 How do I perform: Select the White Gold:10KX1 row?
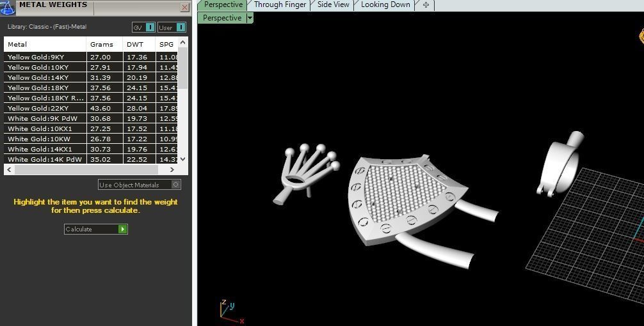[91, 128]
